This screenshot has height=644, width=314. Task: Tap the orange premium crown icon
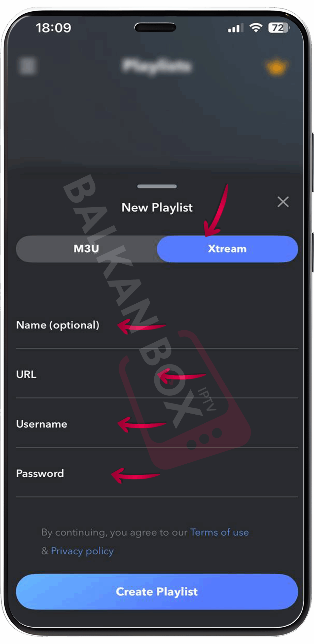[x=276, y=67]
